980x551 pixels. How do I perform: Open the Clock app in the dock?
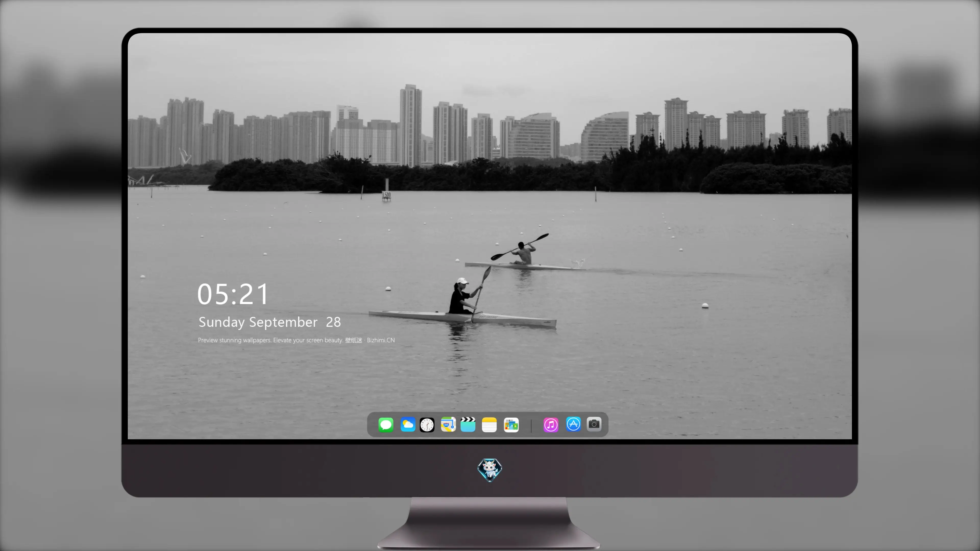click(427, 425)
